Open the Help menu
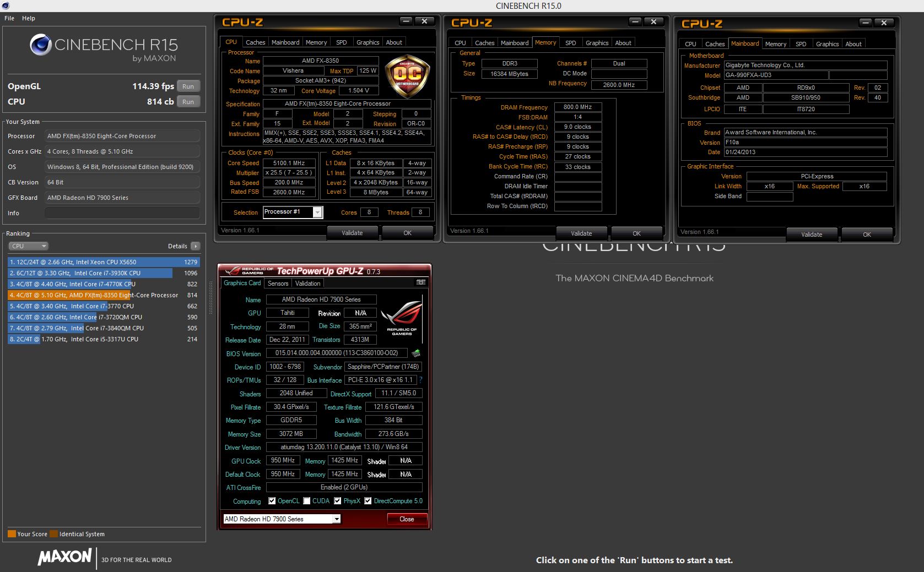The image size is (924, 572). [29, 18]
